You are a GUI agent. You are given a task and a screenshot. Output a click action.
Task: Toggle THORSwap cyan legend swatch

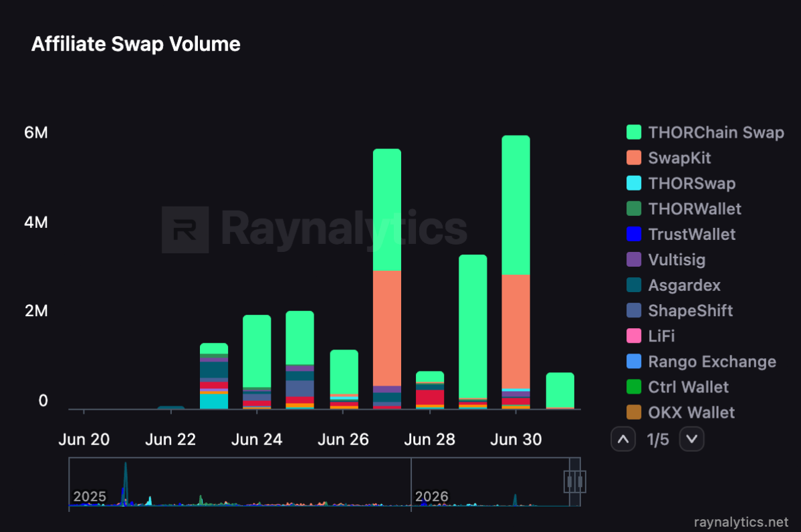tap(633, 183)
